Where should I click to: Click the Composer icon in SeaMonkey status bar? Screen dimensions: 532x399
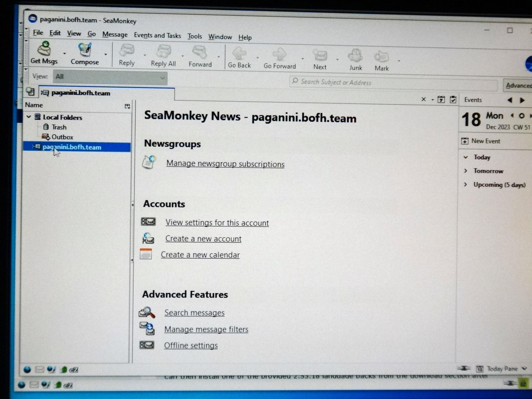[x=52, y=369]
